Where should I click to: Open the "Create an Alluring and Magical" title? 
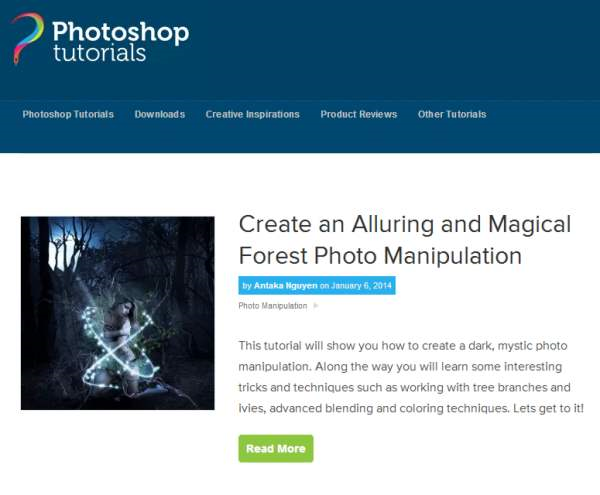coord(405,224)
